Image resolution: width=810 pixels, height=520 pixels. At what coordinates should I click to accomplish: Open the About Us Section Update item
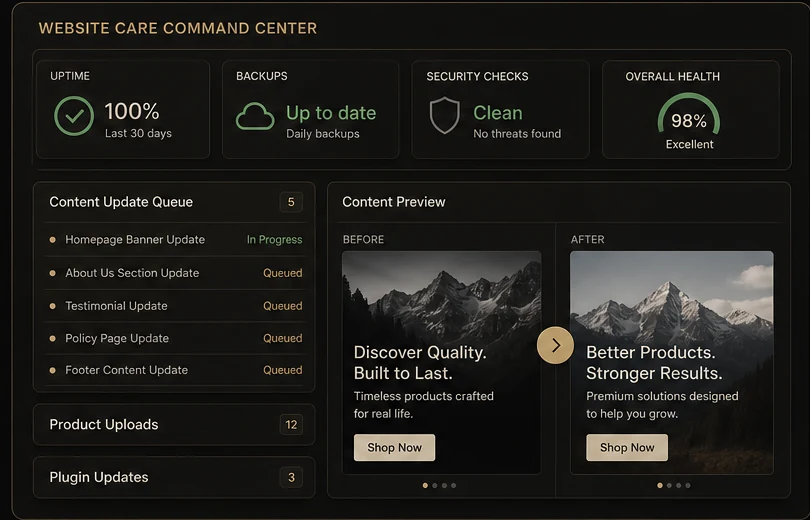(x=176, y=273)
